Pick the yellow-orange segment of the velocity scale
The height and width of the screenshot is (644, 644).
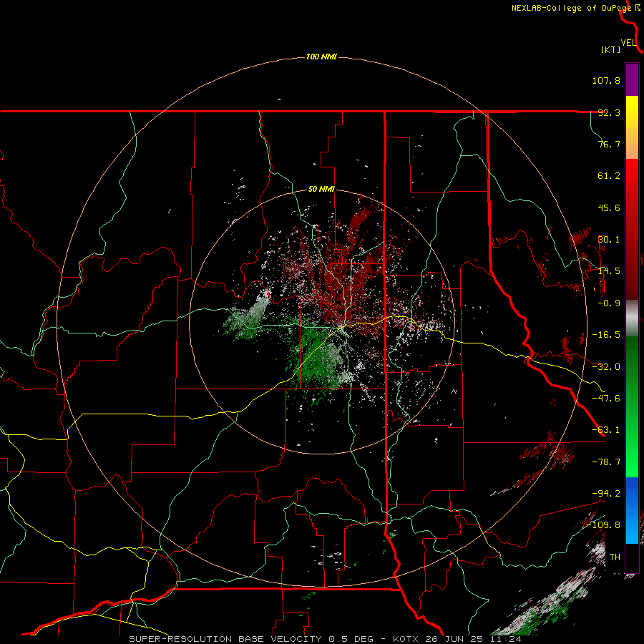[632, 127]
